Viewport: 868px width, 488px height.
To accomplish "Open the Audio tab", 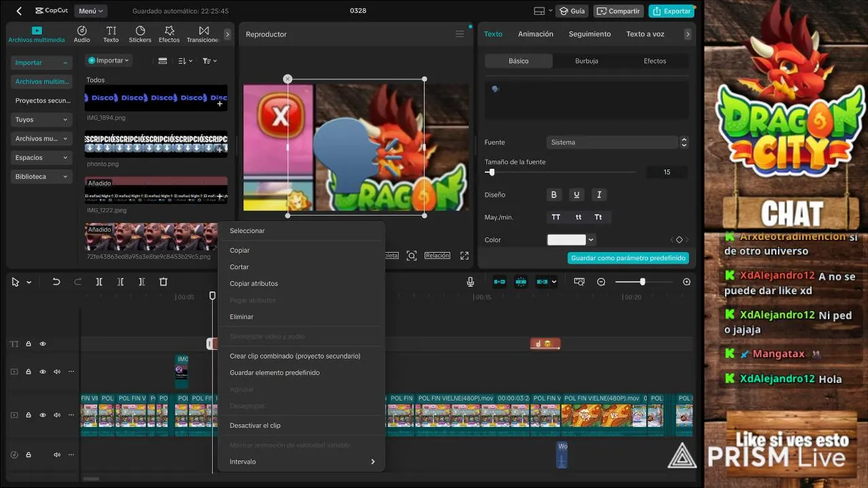I will click(82, 35).
